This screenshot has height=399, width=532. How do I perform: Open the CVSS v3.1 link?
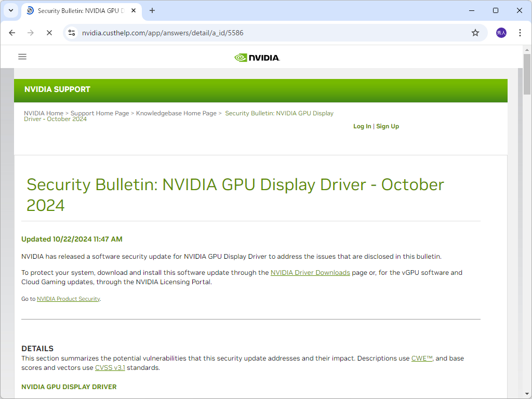pyautogui.click(x=110, y=368)
